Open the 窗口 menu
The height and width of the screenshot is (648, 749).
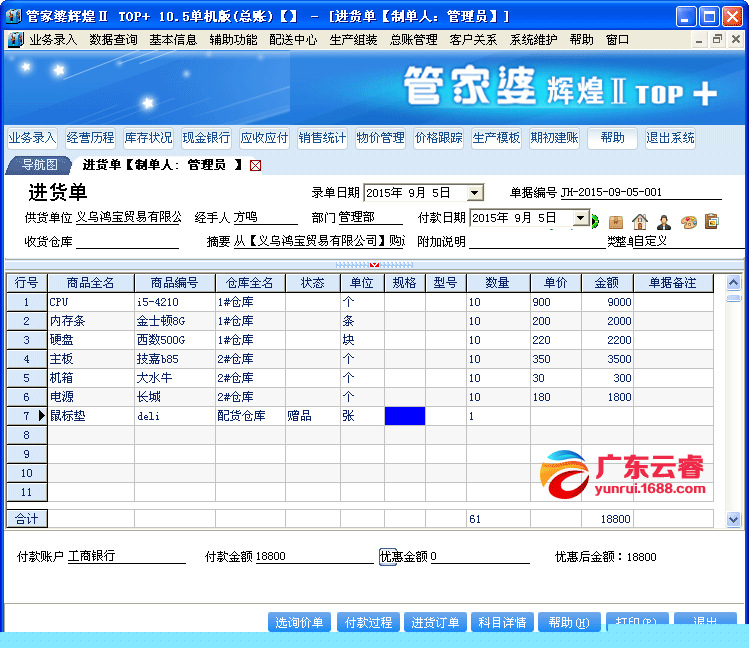[x=617, y=40]
